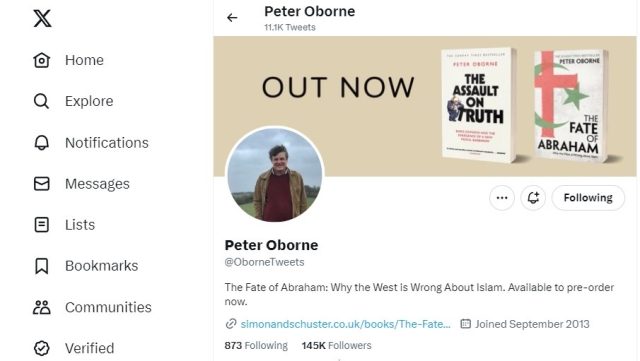
Task: Go to Home via house icon
Action: (41, 60)
